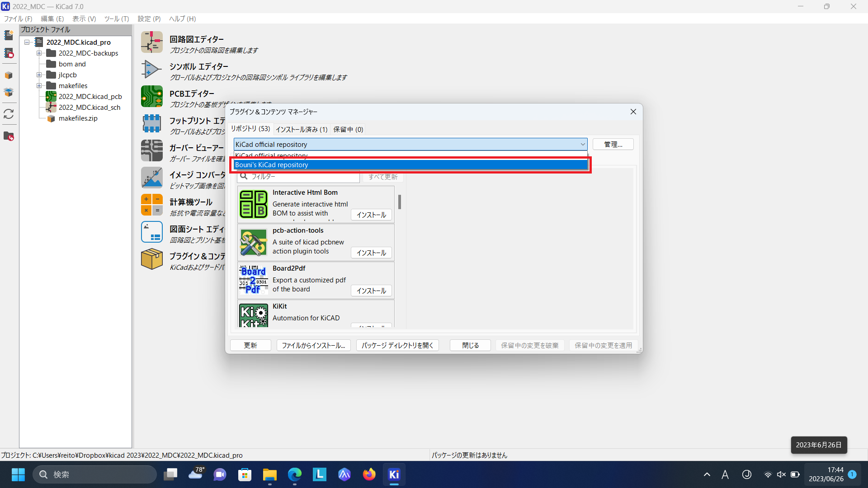Expand the jlcpcb folder node
The width and height of the screenshot is (868, 488).
tap(39, 75)
